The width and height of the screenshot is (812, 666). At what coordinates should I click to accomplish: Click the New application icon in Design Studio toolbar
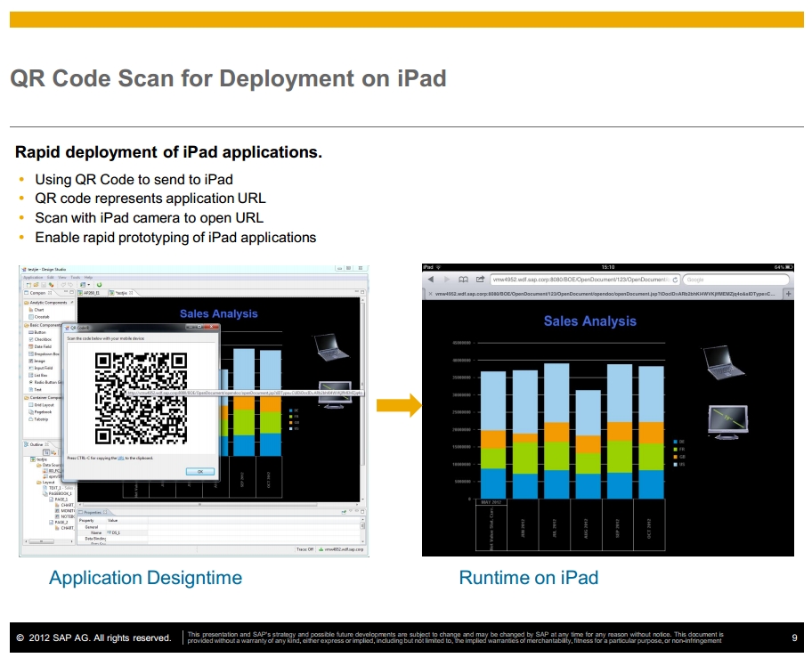click(x=28, y=285)
